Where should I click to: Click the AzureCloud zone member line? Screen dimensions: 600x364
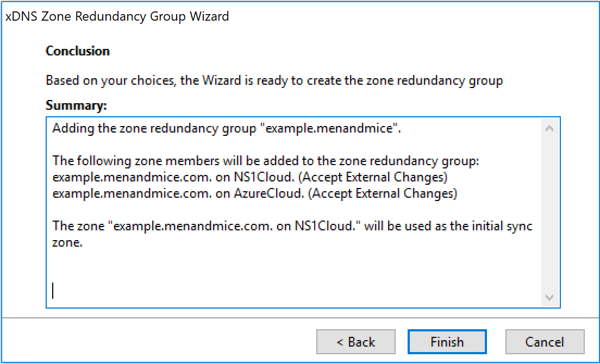click(x=255, y=193)
